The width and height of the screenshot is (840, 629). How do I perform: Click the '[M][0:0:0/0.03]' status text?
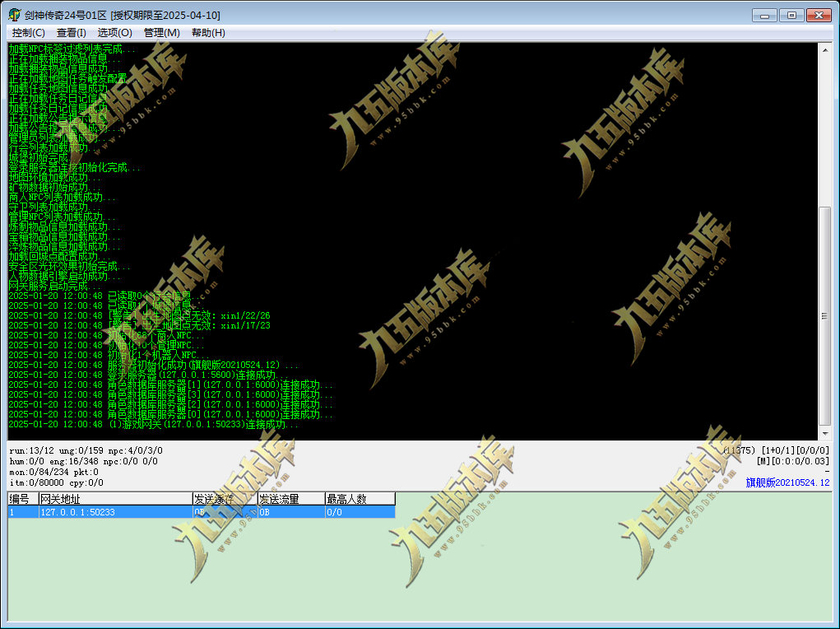pyautogui.click(x=793, y=461)
